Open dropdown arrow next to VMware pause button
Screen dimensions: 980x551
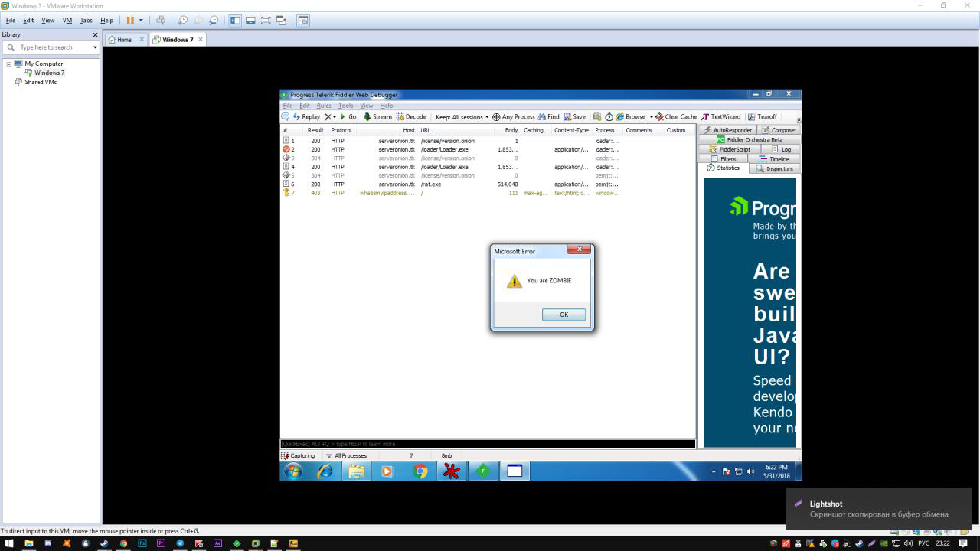coord(141,21)
